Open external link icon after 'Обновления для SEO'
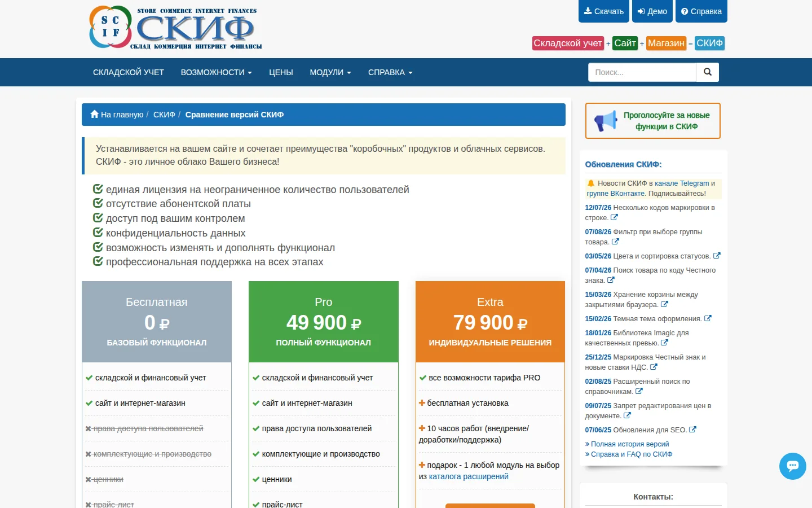Image resolution: width=812 pixels, height=508 pixels. [692, 430]
